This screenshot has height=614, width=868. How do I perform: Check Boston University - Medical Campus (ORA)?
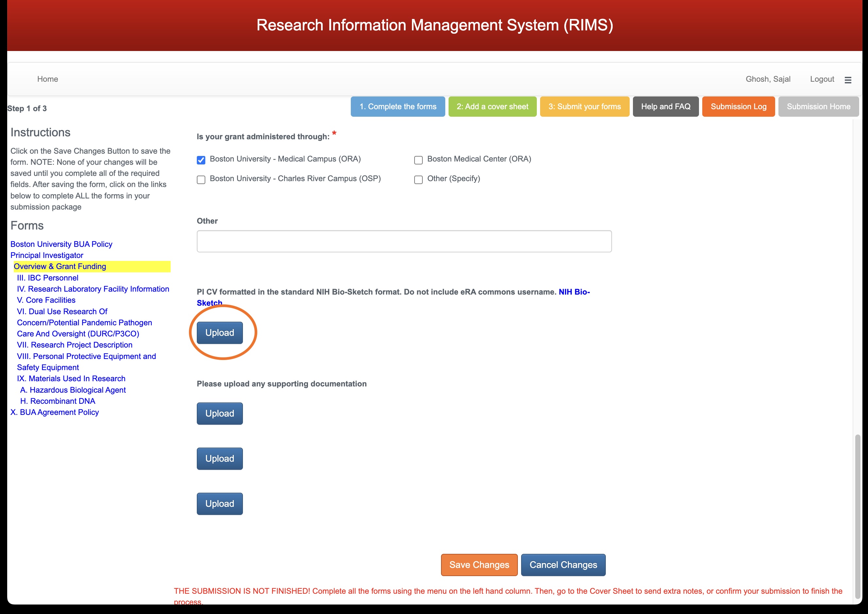(x=201, y=160)
